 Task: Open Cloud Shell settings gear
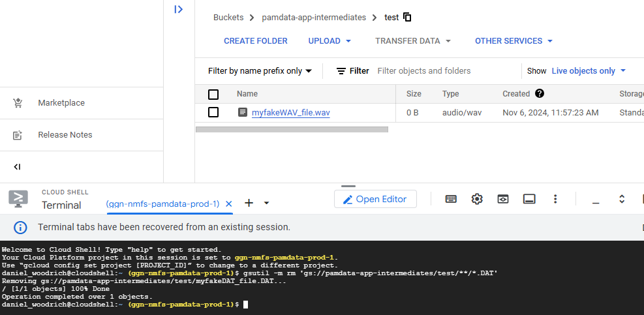pos(477,199)
